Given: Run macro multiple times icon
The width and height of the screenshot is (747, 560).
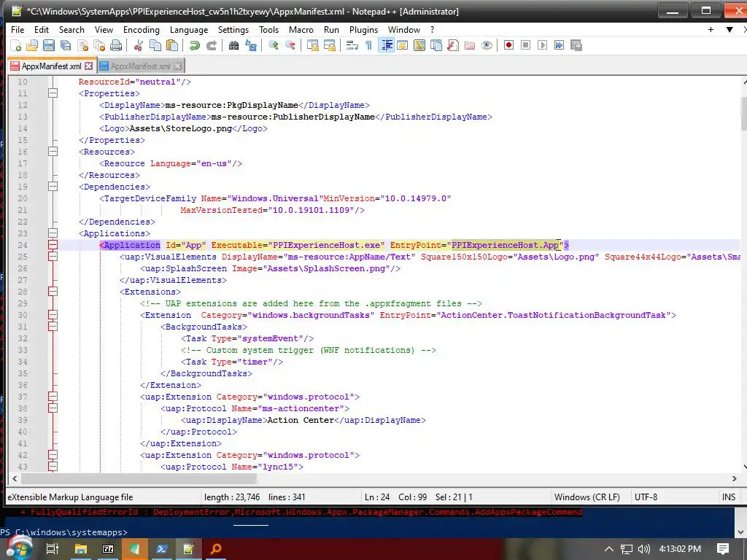Looking at the screenshot, I should tap(559, 45).
